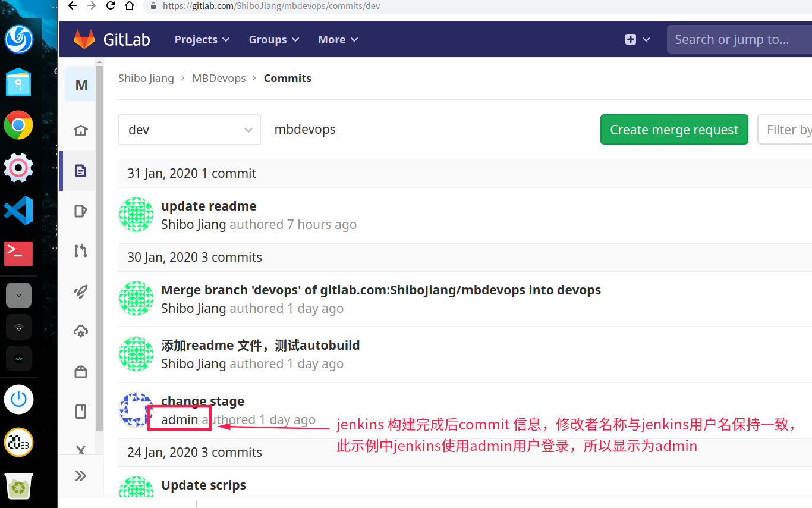812x508 pixels.
Task: Open the project overview home icon
Action: (81, 130)
